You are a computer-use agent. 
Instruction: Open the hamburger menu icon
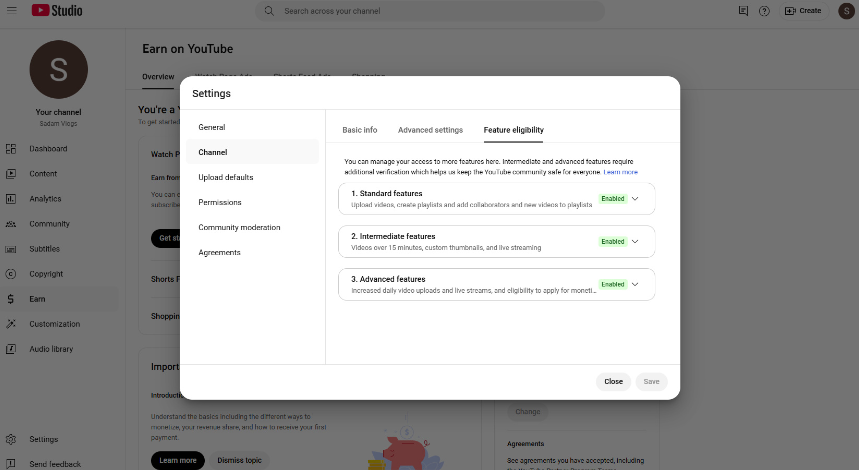[12, 10]
